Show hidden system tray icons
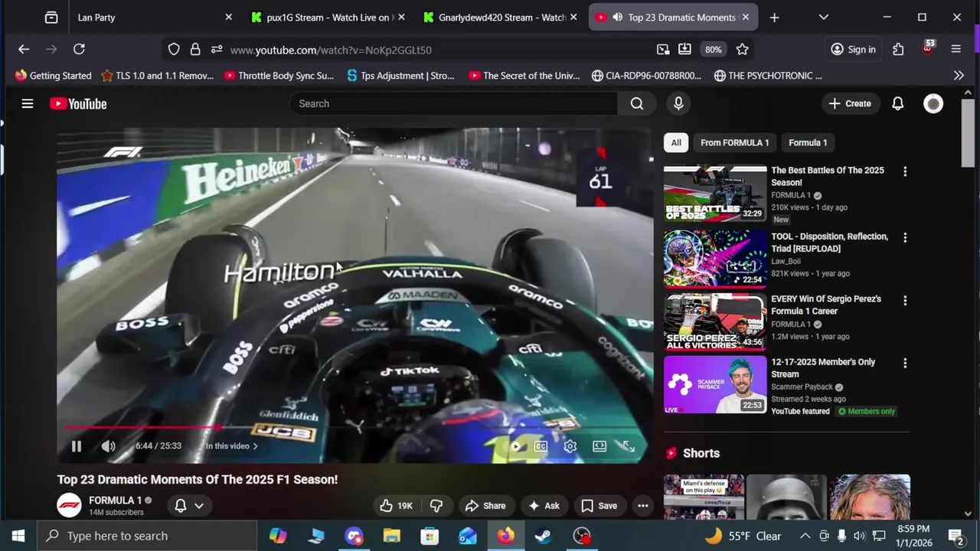980x551 pixels. 805,536
